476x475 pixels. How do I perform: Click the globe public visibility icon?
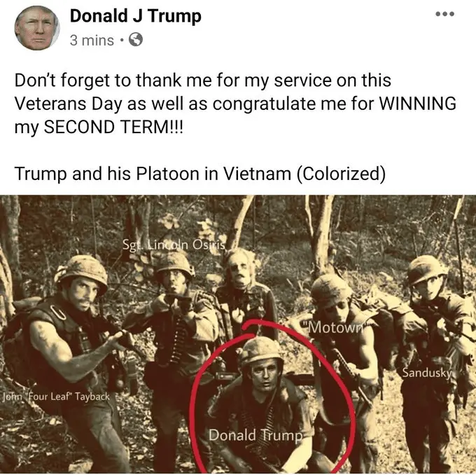(x=136, y=39)
